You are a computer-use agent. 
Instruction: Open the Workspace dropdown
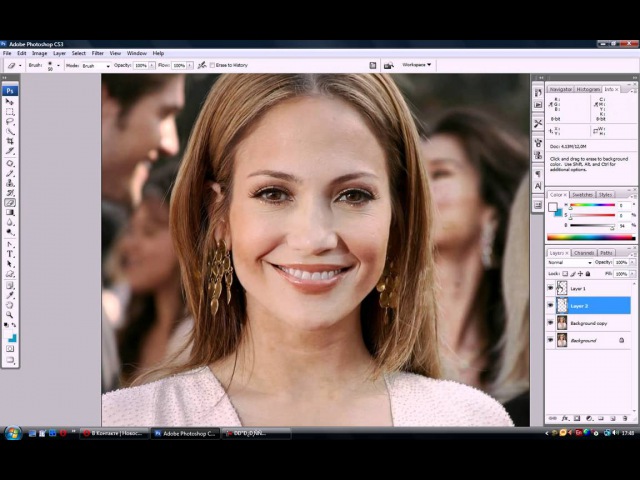416,65
